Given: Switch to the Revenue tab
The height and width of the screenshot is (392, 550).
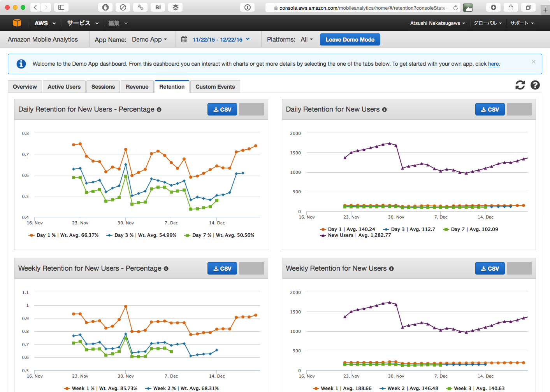Looking at the screenshot, I should coord(137,87).
